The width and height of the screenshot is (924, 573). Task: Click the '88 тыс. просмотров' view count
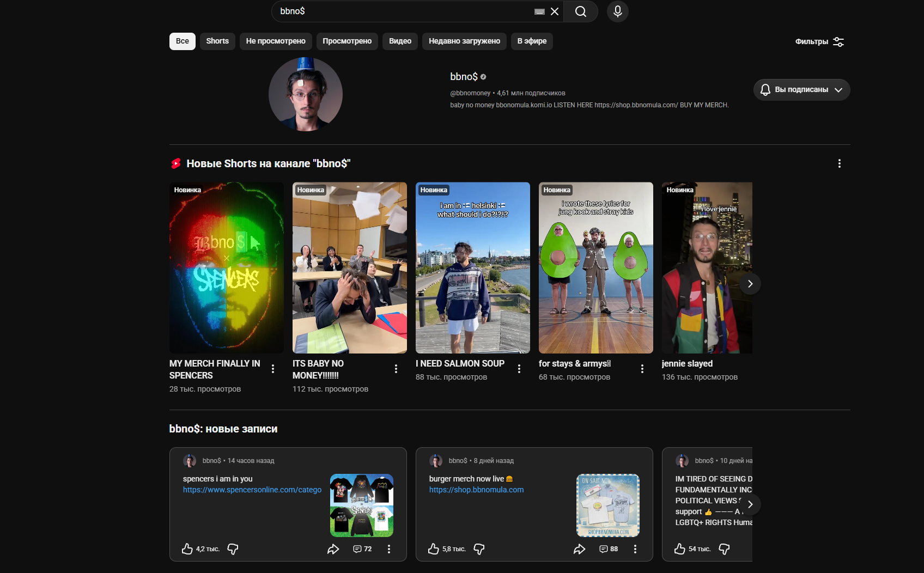click(x=451, y=377)
